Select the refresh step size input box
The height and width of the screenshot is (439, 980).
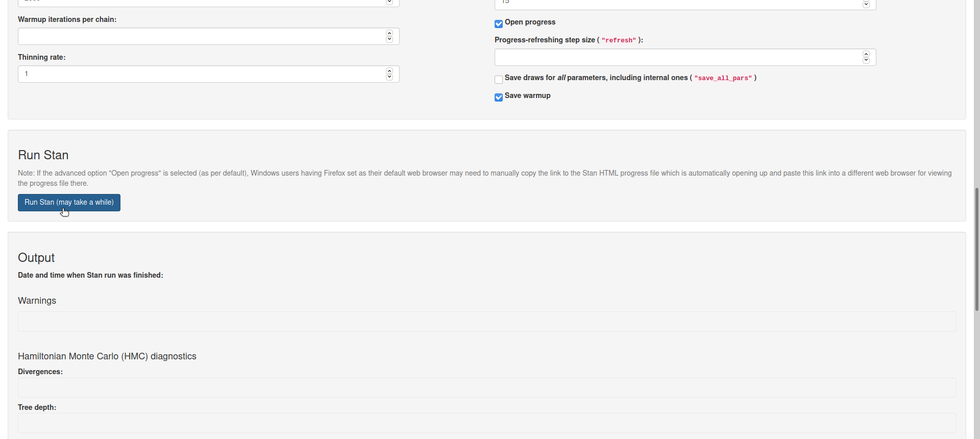[x=676, y=57]
